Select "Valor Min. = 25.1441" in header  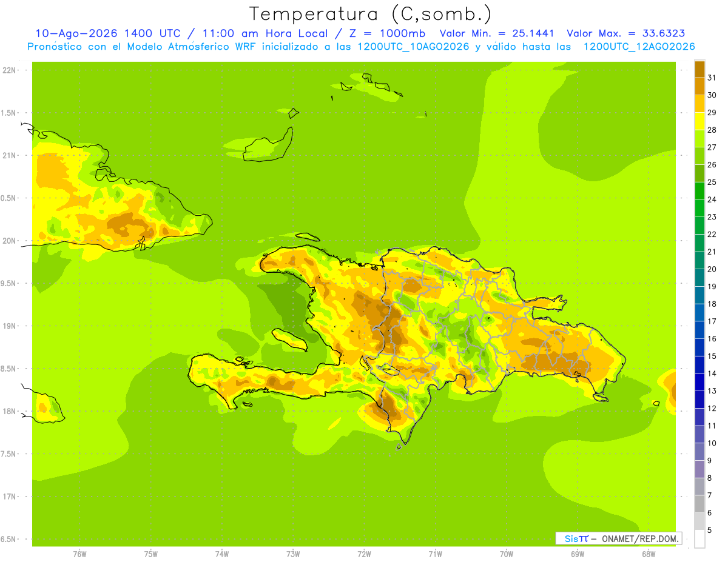coord(497,33)
